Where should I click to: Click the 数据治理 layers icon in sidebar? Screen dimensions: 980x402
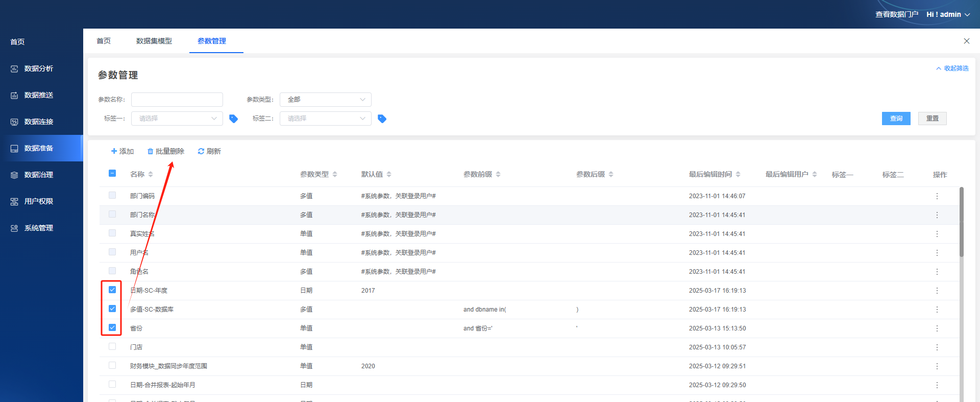pyautogui.click(x=14, y=175)
